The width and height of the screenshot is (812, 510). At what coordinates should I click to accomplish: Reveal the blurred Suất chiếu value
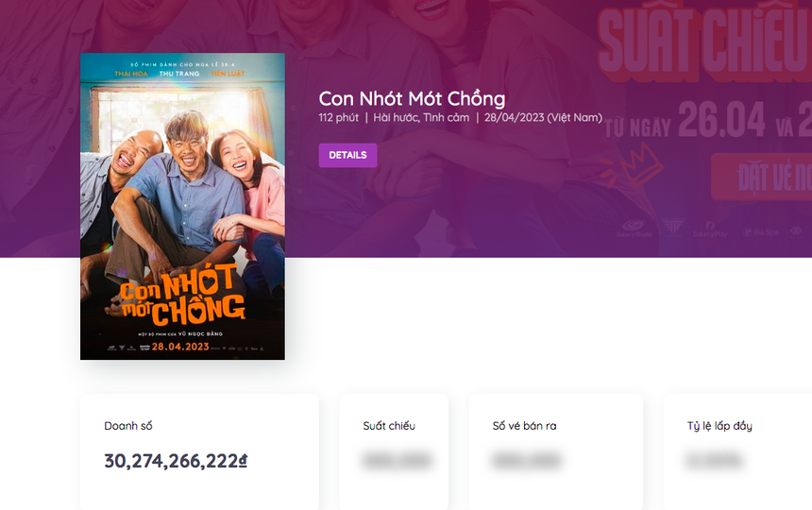[x=396, y=461]
